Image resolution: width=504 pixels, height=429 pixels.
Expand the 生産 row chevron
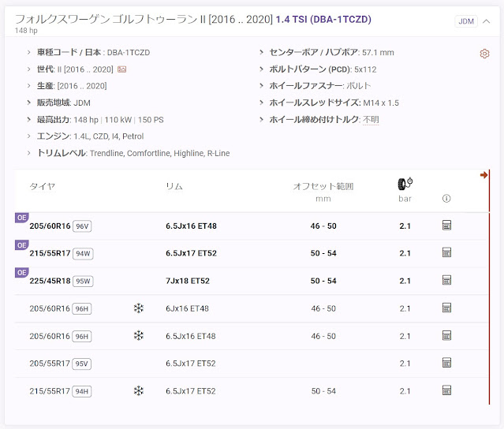(29, 86)
